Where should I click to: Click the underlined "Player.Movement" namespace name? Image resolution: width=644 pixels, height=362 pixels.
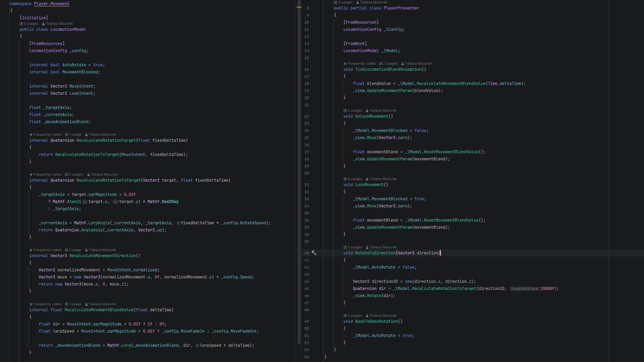pos(52,4)
